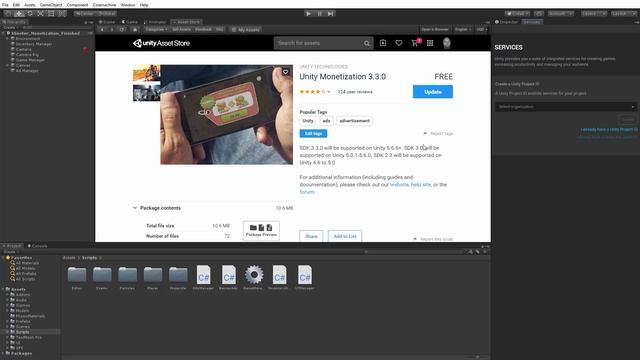Collapse the Package contents section
The height and width of the screenshot is (360, 640).
click(x=135, y=208)
